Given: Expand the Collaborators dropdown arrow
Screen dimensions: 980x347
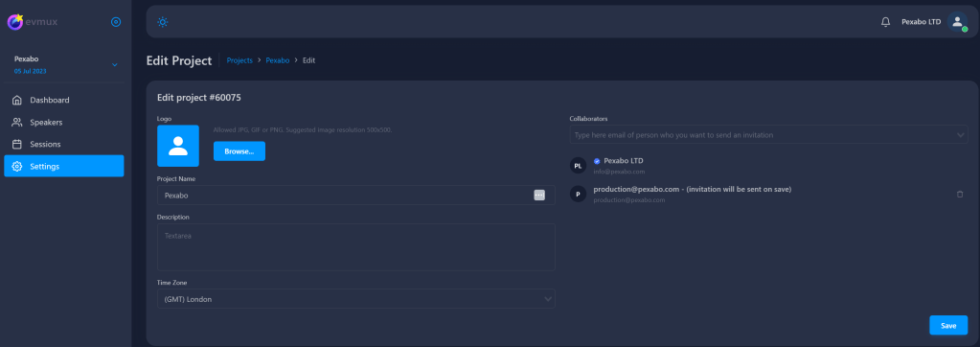Looking at the screenshot, I should pos(961,134).
